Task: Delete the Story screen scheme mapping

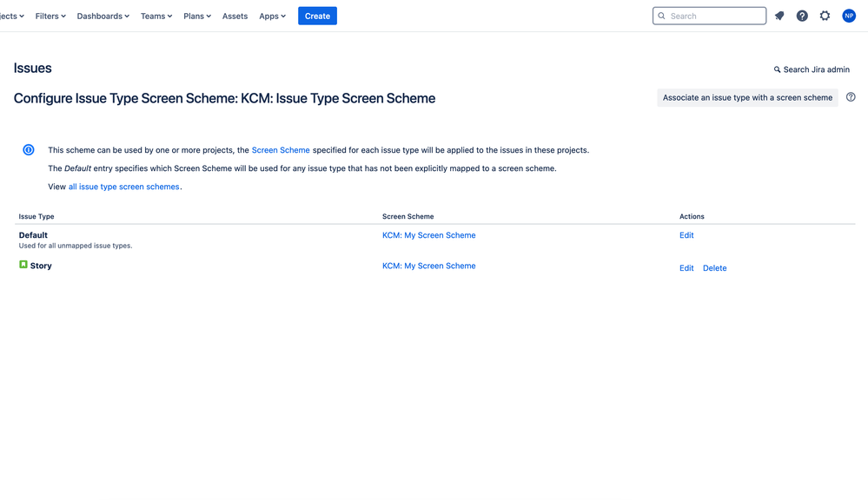Action: (x=714, y=267)
